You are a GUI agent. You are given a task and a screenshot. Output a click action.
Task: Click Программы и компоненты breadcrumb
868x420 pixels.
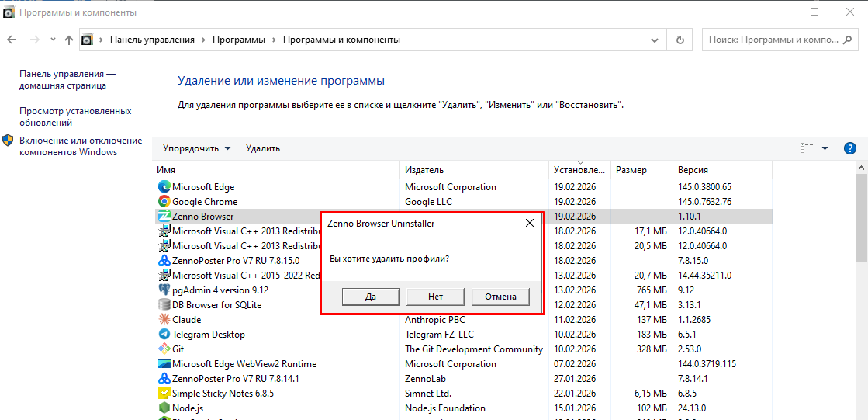(x=341, y=40)
